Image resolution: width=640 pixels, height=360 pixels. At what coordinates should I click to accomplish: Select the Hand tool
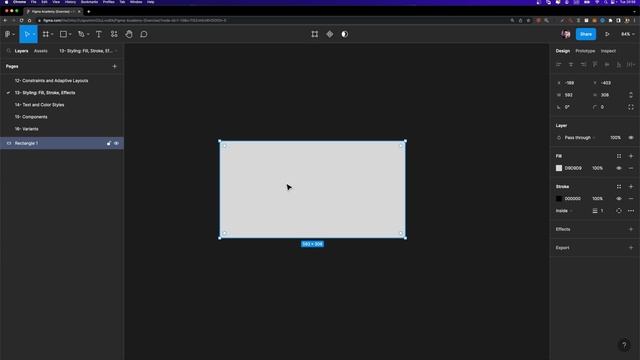coord(129,34)
